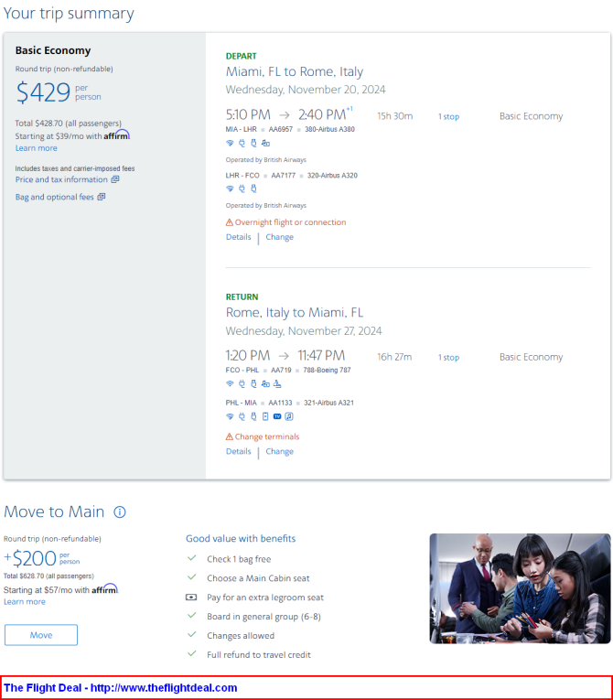Click the Move button to upgrade to Main
This screenshot has width=613, height=700.
41,635
